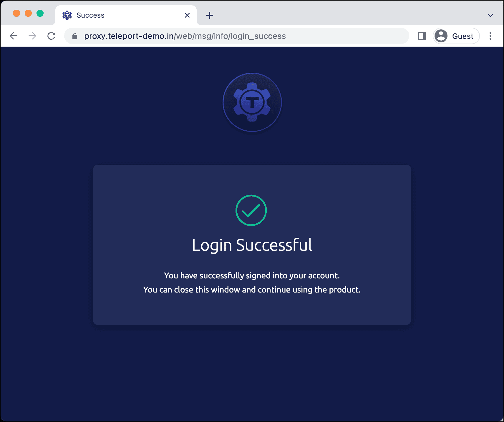Expand the tab search chevron
504x422 pixels.
(490, 15)
